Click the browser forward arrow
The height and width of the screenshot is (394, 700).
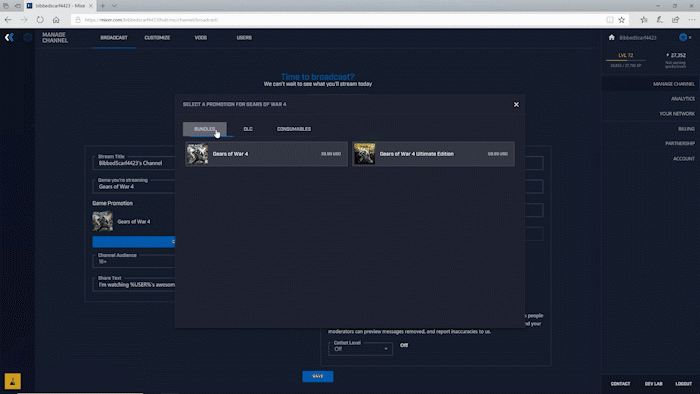click(24, 20)
